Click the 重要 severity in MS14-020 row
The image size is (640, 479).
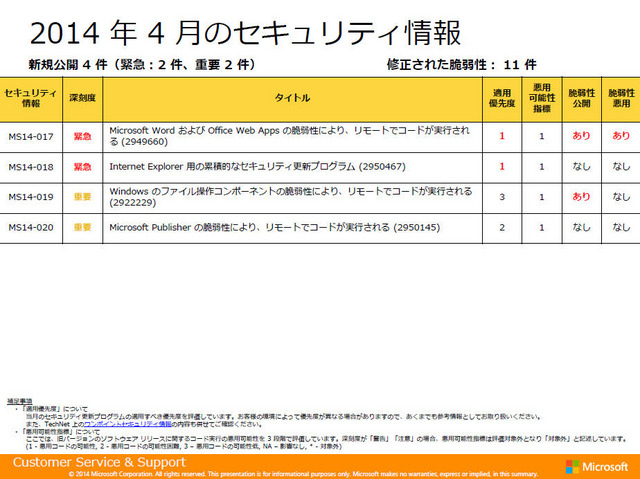[82, 227]
